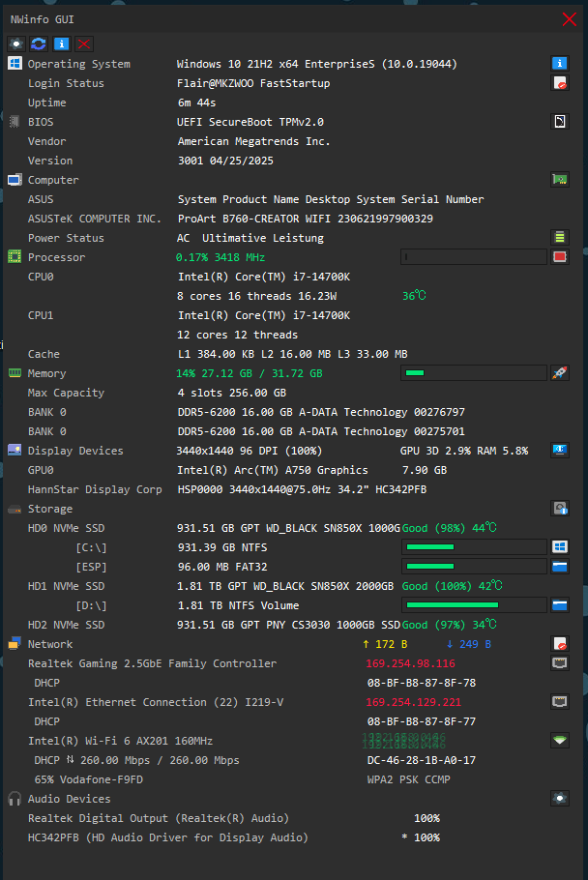Viewport: 588px width, 880px height.
Task: Click the WPA2 PSK CCMP security text
Action: click(x=408, y=779)
